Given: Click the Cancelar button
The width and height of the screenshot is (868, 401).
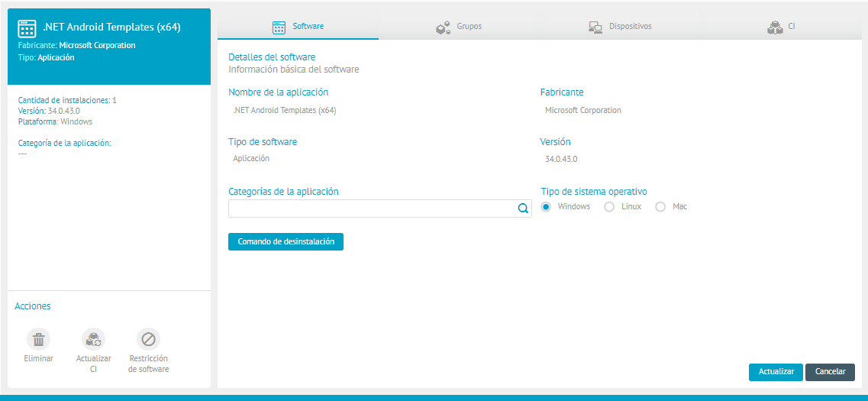Looking at the screenshot, I should [830, 372].
